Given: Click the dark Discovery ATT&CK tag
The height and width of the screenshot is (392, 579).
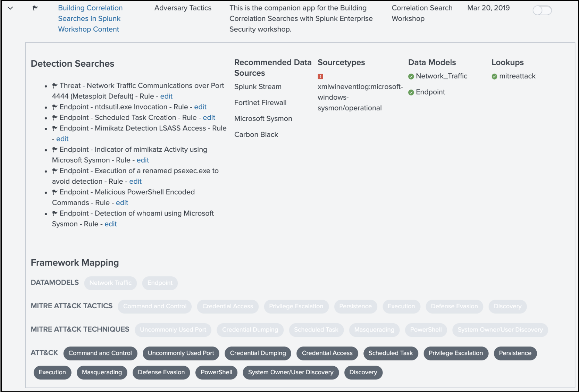Looking at the screenshot, I should pyautogui.click(x=363, y=372).
